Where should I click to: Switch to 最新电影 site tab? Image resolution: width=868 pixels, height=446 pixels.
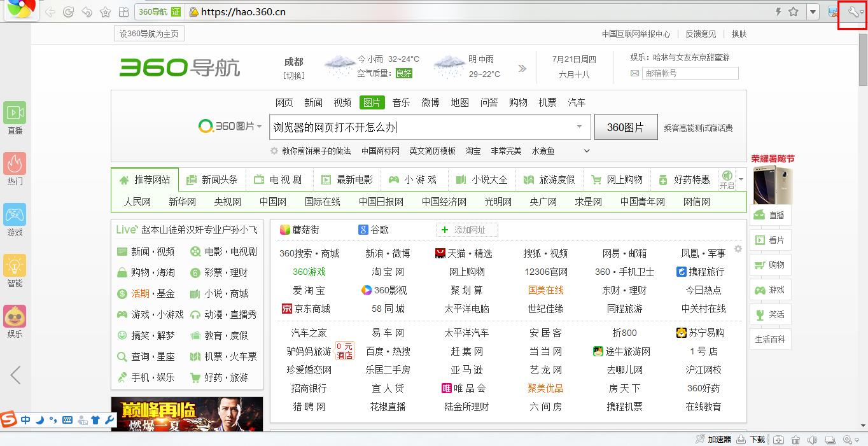point(347,179)
